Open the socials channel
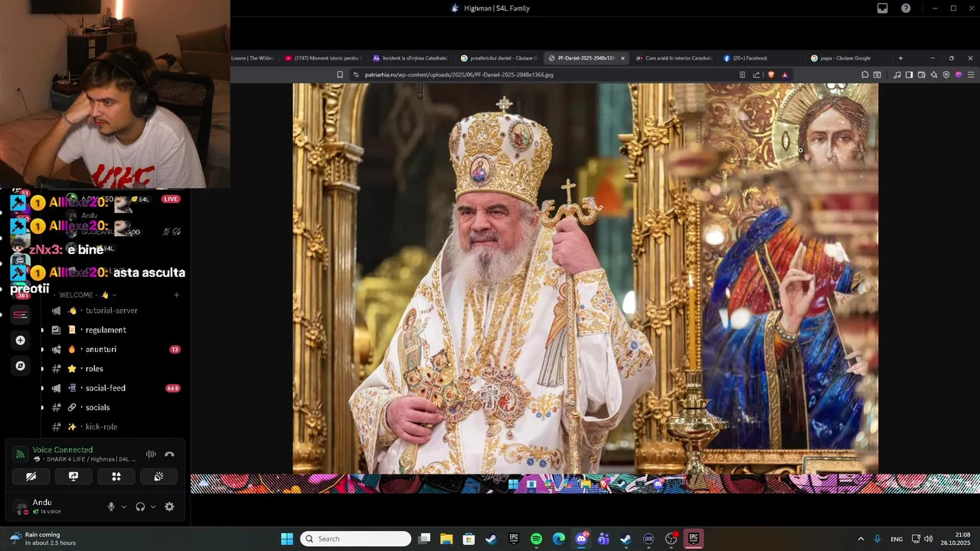 [x=97, y=408]
